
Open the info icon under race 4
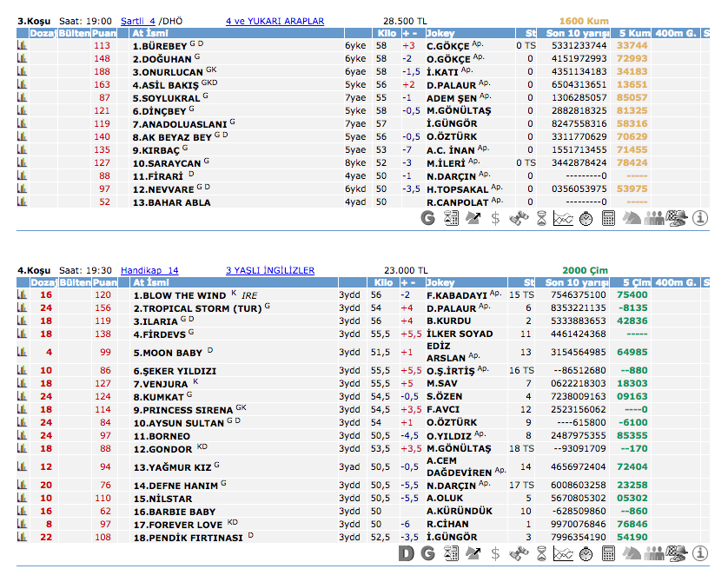[x=701, y=553]
